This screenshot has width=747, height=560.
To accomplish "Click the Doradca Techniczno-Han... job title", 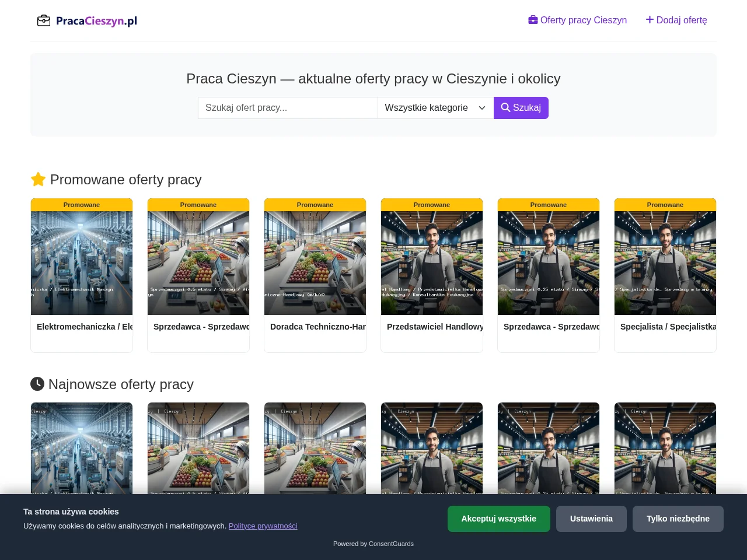I will pos(318,327).
